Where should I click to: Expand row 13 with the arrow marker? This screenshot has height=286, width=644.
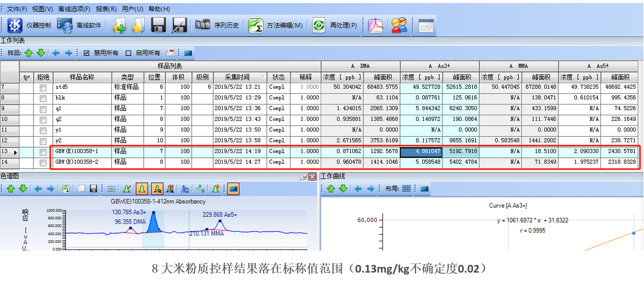[x=15, y=153]
